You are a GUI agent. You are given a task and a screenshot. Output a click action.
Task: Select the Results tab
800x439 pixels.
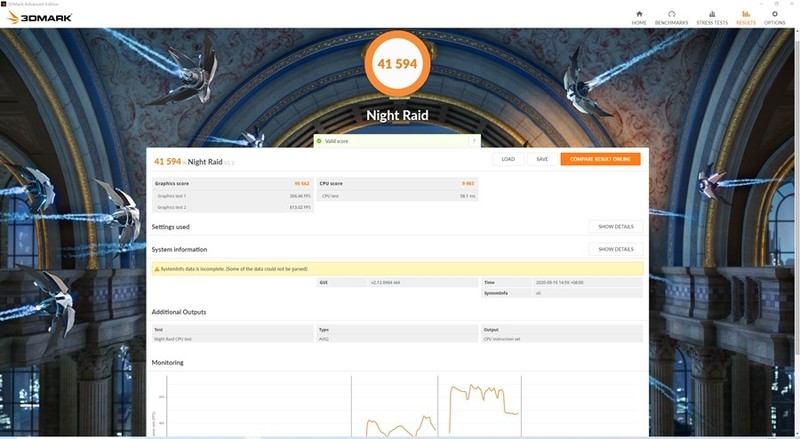tap(746, 18)
